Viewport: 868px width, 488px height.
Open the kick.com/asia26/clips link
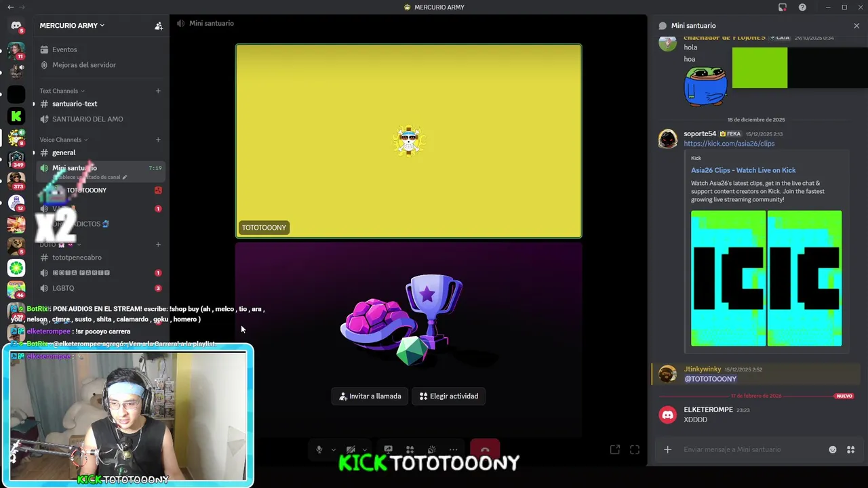coord(729,144)
